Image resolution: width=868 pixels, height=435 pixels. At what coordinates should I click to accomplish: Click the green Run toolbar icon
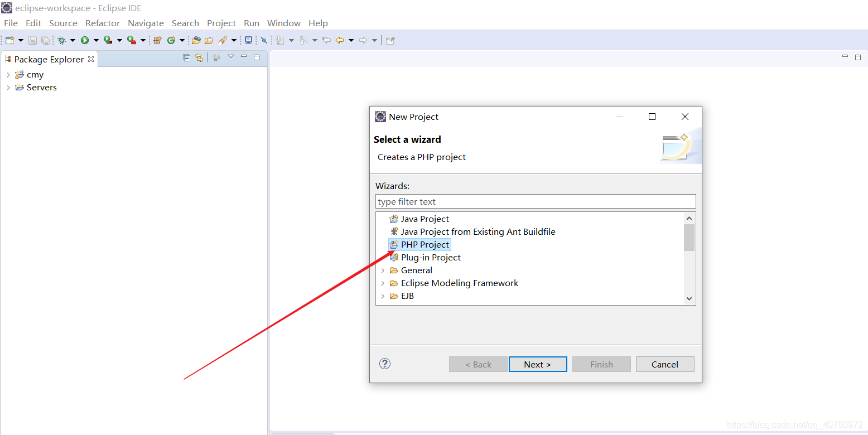[x=85, y=40]
